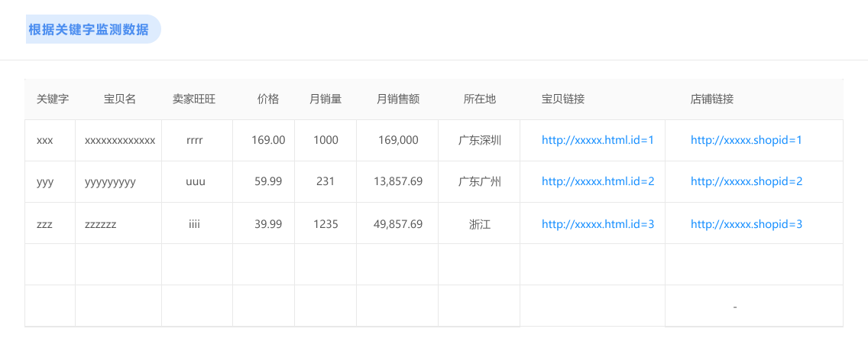Click the 月销量 column header
868x345 pixels.
pos(325,99)
